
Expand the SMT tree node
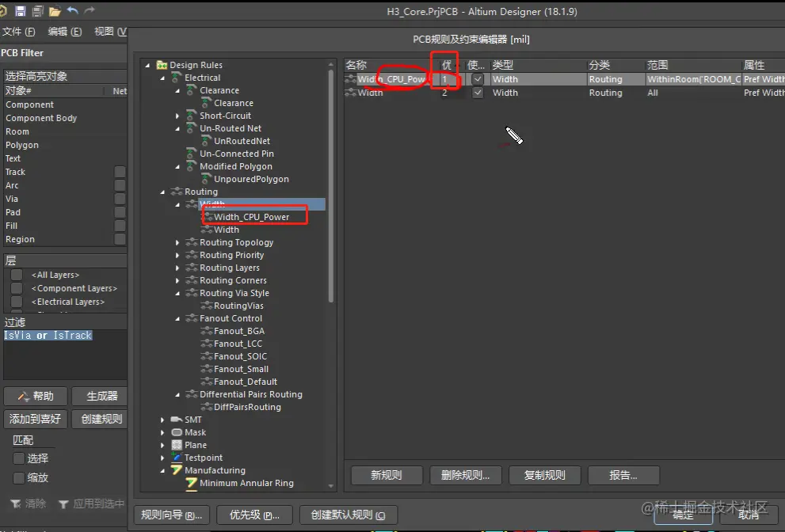coord(162,420)
